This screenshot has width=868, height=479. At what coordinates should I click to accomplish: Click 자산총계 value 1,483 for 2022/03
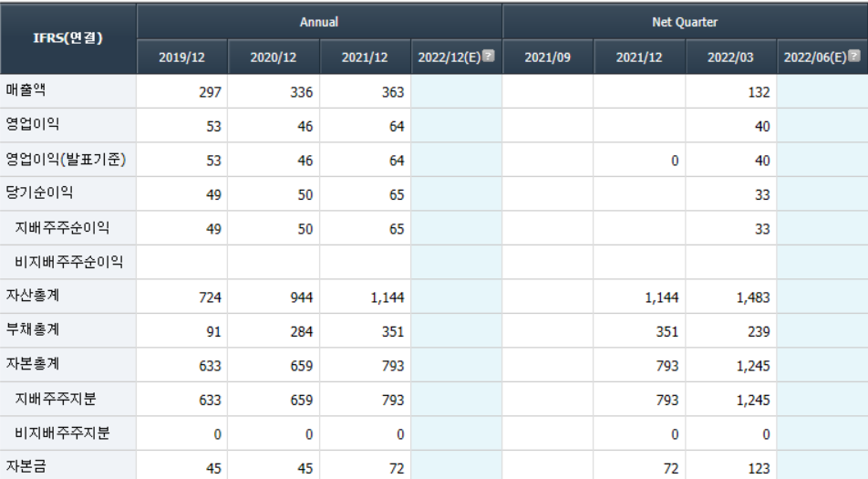[753, 297]
